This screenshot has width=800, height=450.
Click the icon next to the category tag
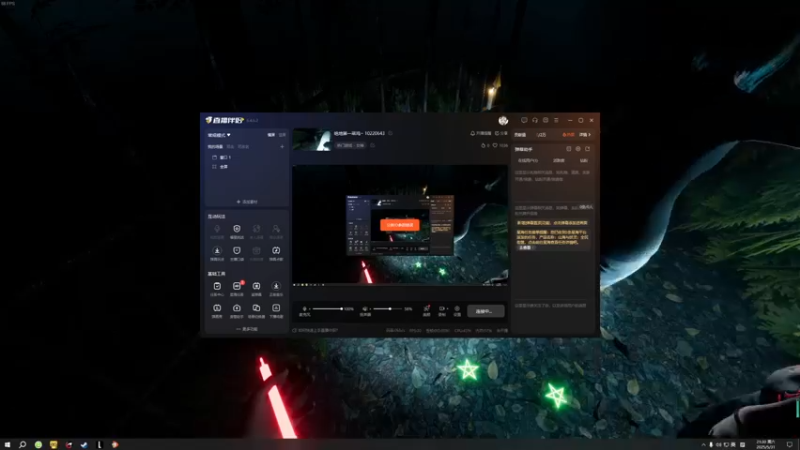coord(372,145)
